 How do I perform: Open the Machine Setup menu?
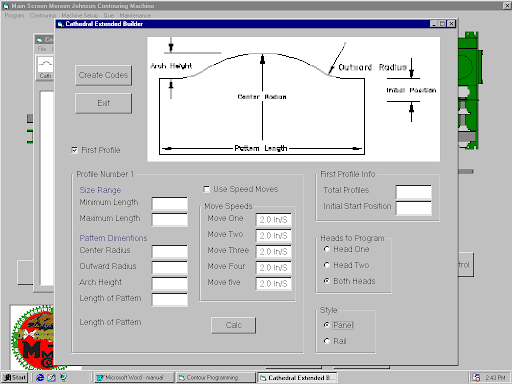click(x=80, y=16)
